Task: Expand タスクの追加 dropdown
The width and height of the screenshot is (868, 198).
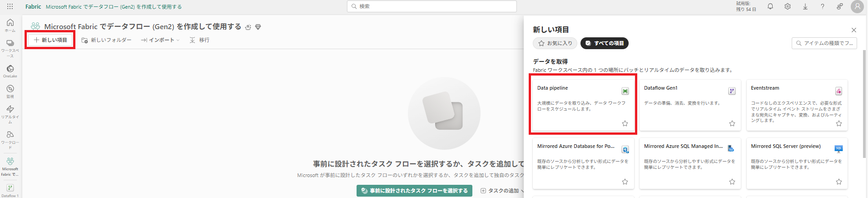Action: pyautogui.click(x=502, y=191)
